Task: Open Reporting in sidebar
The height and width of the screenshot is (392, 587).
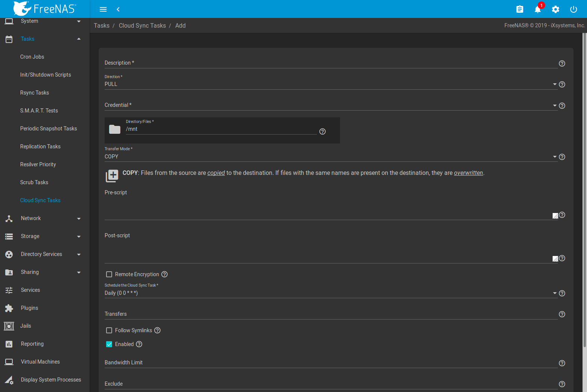Action: pyautogui.click(x=32, y=344)
